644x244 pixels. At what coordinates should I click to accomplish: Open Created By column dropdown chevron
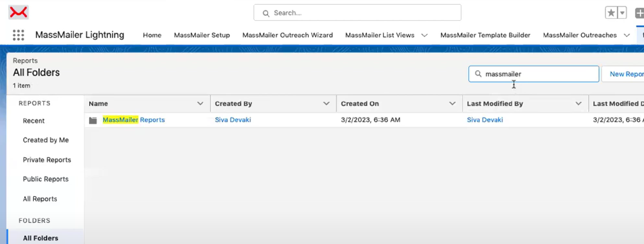pyautogui.click(x=326, y=104)
